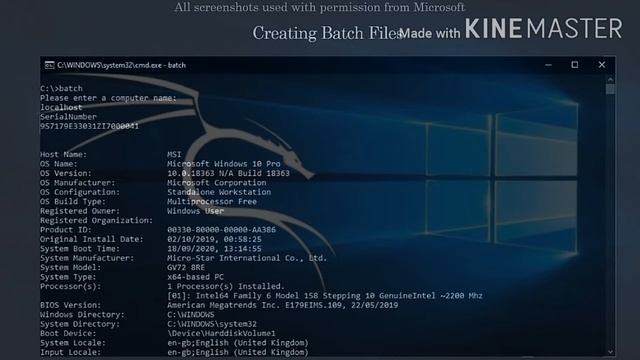This screenshot has width=640, height=360.
Task: Click the 'Product ID:' label
Action: pyautogui.click(x=66, y=229)
